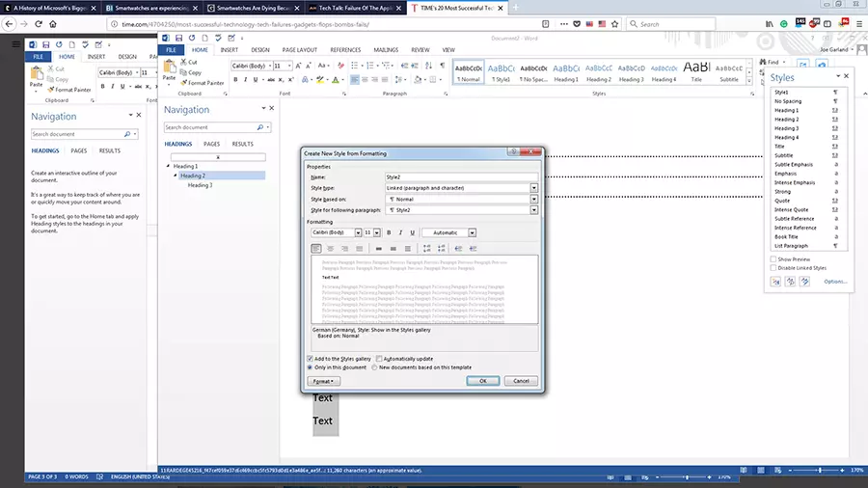The height and width of the screenshot is (488, 868).
Task: Switch to Pages tab in Navigation pane
Action: click(x=211, y=144)
